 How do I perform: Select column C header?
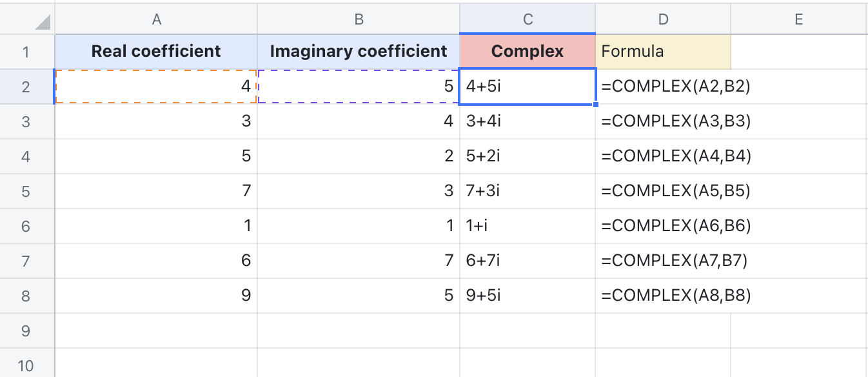(x=528, y=19)
